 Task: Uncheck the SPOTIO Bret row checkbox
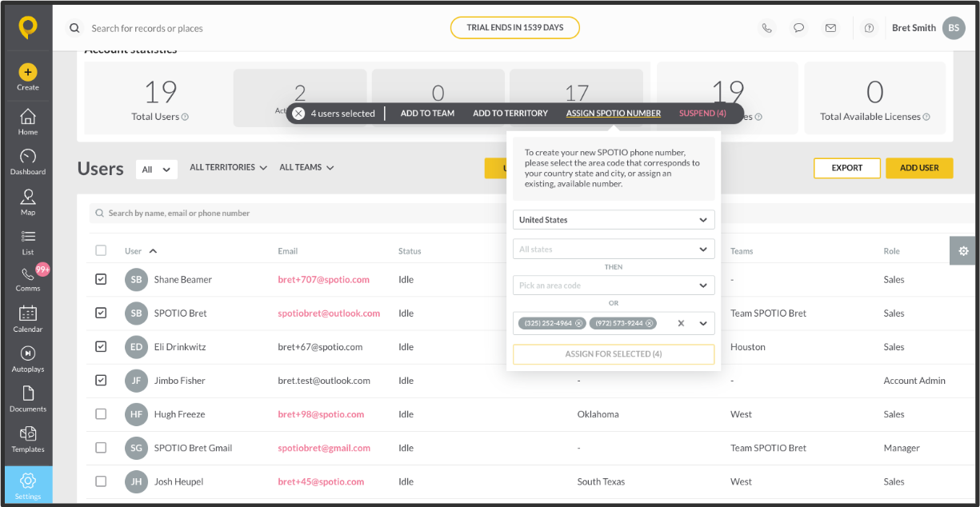tap(101, 313)
